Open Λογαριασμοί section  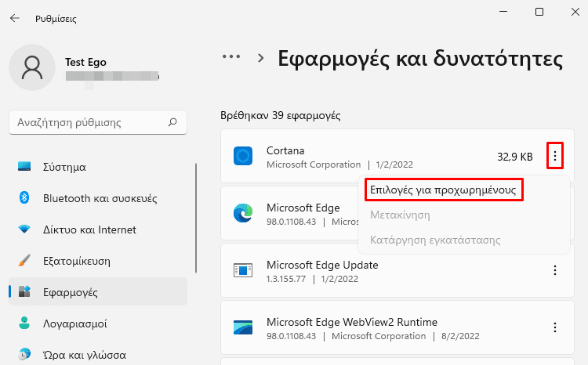(98, 323)
